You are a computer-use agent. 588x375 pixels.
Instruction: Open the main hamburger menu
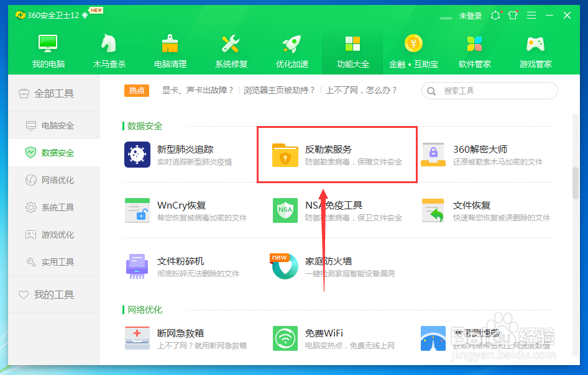(531, 16)
